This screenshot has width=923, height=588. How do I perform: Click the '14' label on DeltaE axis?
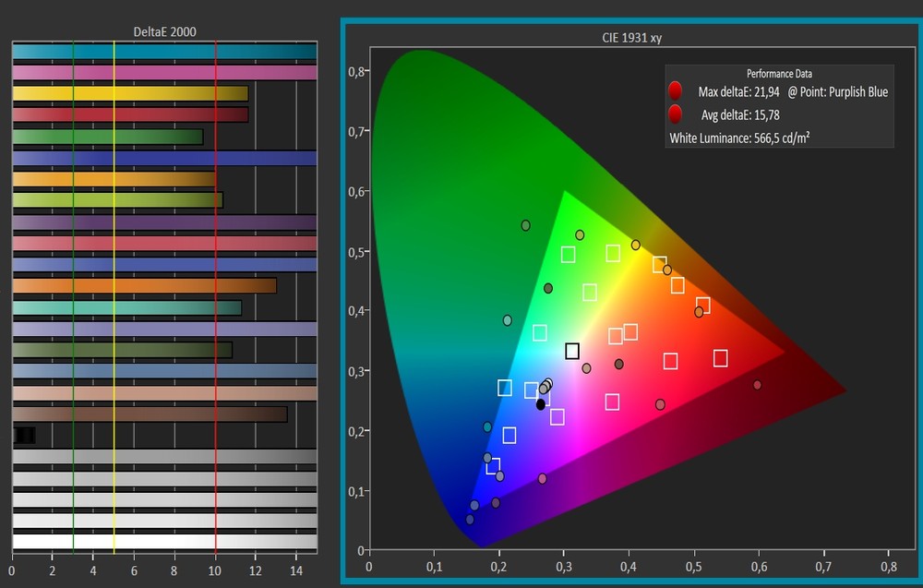pos(296,571)
